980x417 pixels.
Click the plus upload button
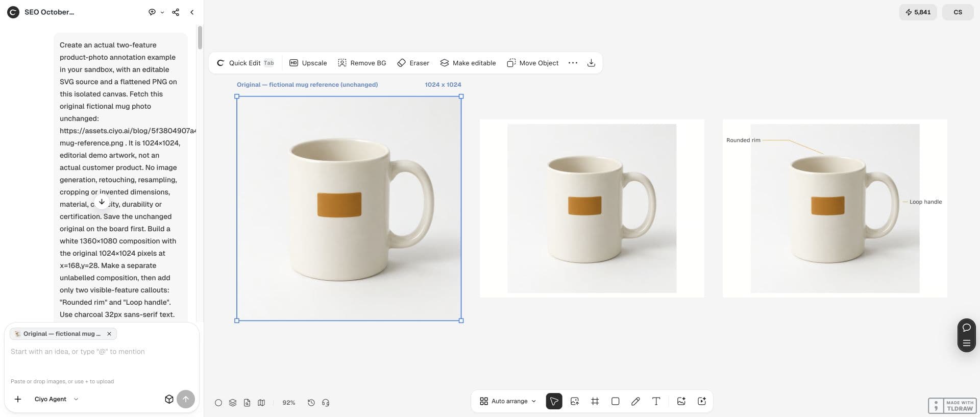tap(18, 399)
